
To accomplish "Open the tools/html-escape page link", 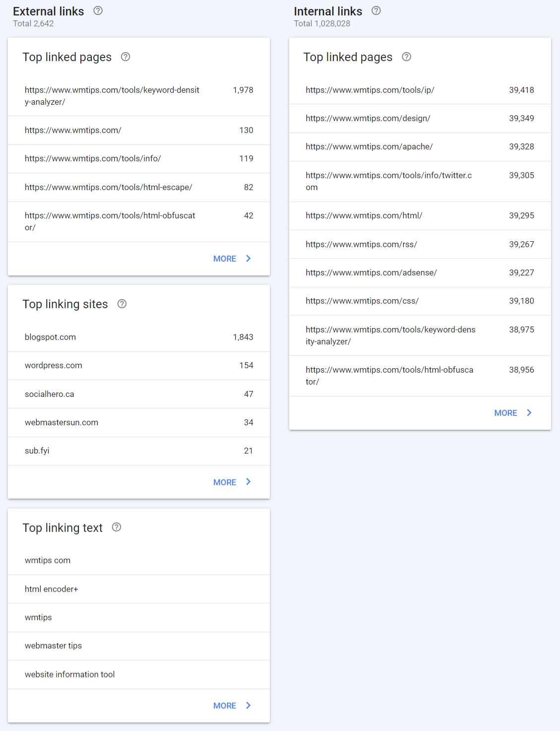I will (x=108, y=187).
